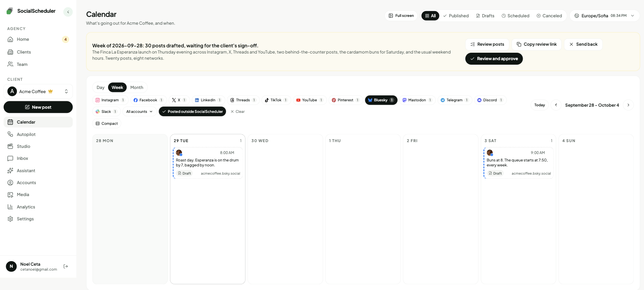
Task: Filter posts by Scheduled status
Action: [515, 16]
